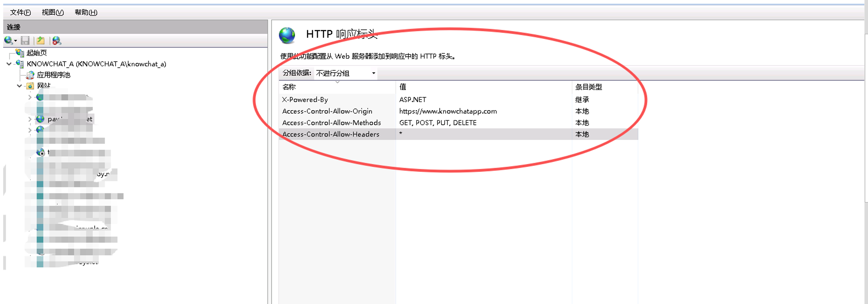Select the Access-Control-Allow-Origin row
The height and width of the screenshot is (304, 868).
pos(458,111)
